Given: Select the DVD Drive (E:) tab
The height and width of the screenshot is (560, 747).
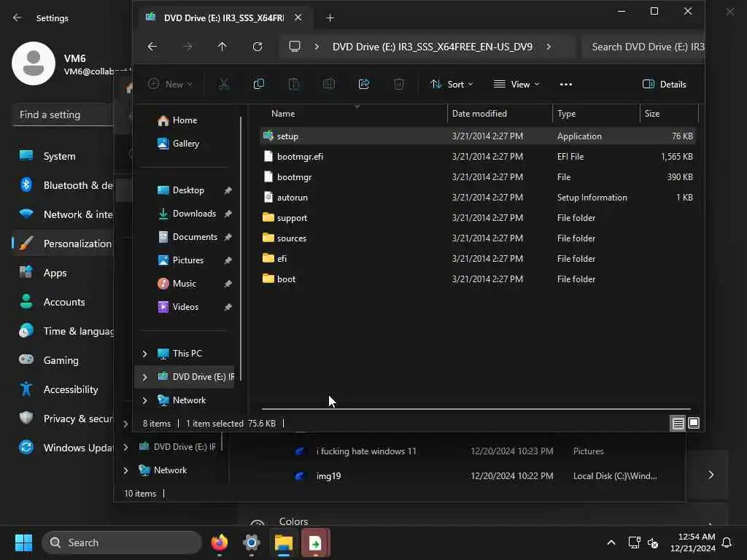Looking at the screenshot, I should [x=225, y=17].
